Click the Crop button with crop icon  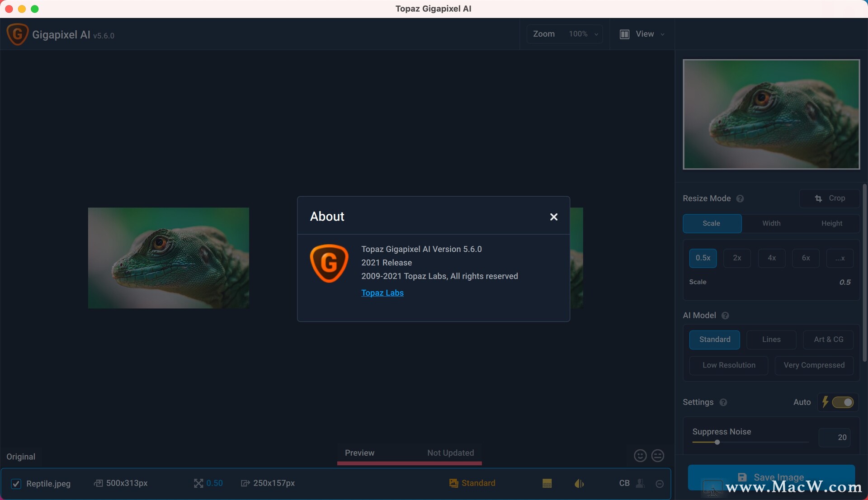point(830,198)
